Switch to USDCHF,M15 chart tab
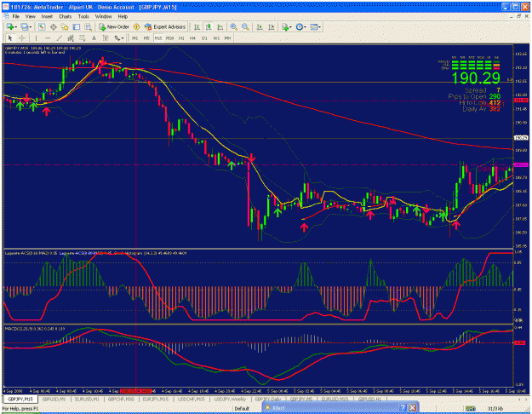This screenshot has height=414, width=532. [x=191, y=399]
